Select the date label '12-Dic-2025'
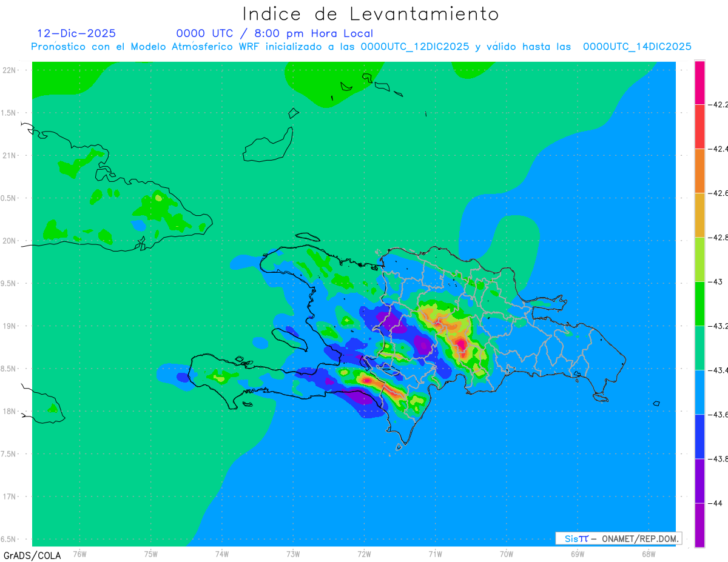The height and width of the screenshot is (562, 728). pyautogui.click(x=76, y=33)
